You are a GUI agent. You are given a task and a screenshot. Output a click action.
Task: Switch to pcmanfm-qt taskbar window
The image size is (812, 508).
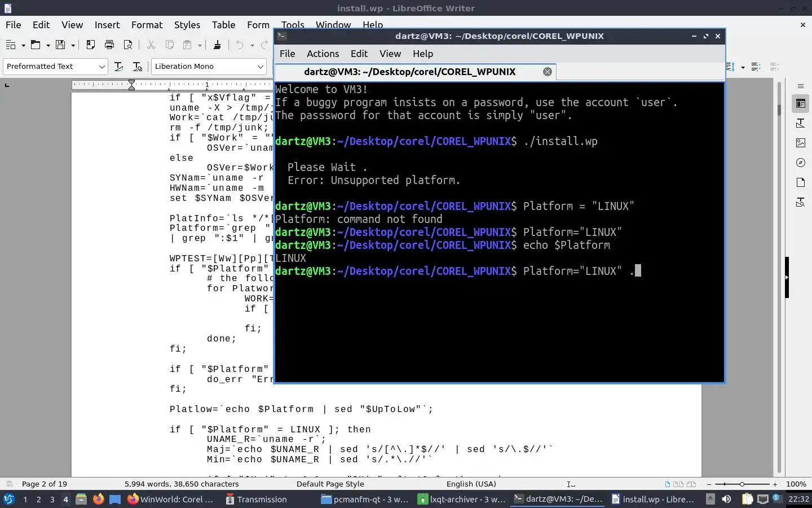pos(365,499)
